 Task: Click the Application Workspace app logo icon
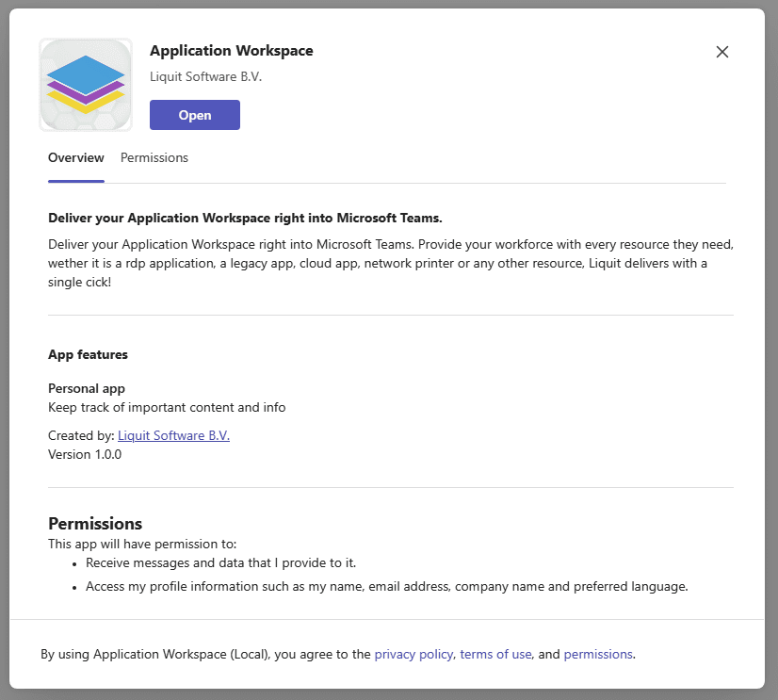tap(85, 84)
